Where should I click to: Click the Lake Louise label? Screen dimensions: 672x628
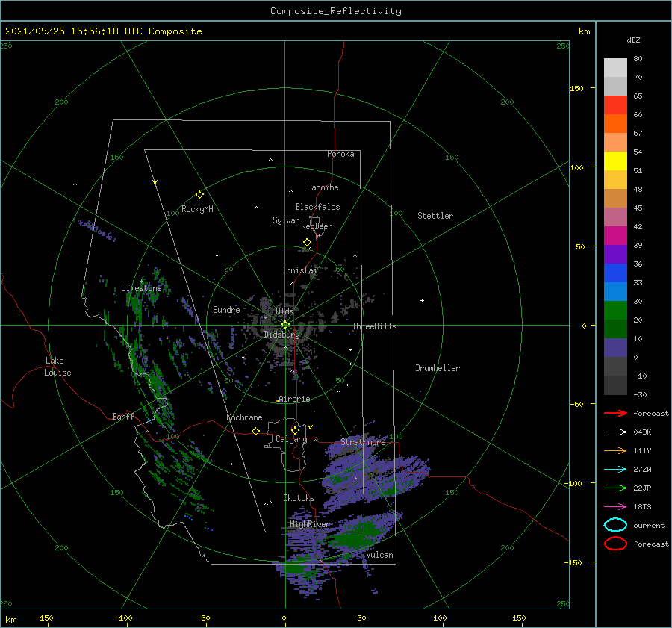(x=57, y=367)
